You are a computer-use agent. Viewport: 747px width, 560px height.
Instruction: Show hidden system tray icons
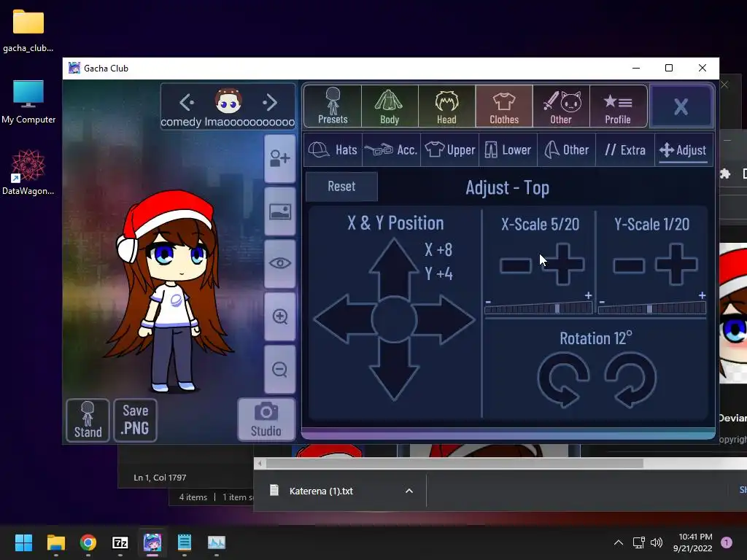(619, 542)
